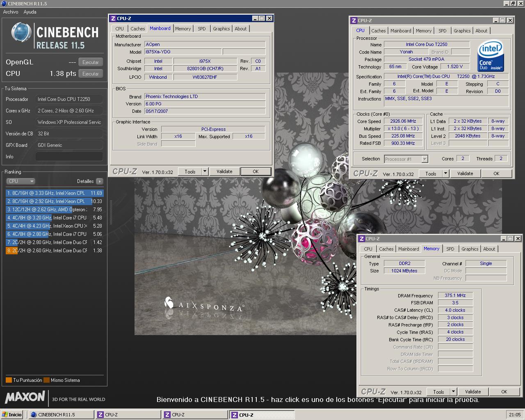The image size is (525, 420).
Task: Open SPD tab in Mainboard CPU-Z window
Action: 202,29
